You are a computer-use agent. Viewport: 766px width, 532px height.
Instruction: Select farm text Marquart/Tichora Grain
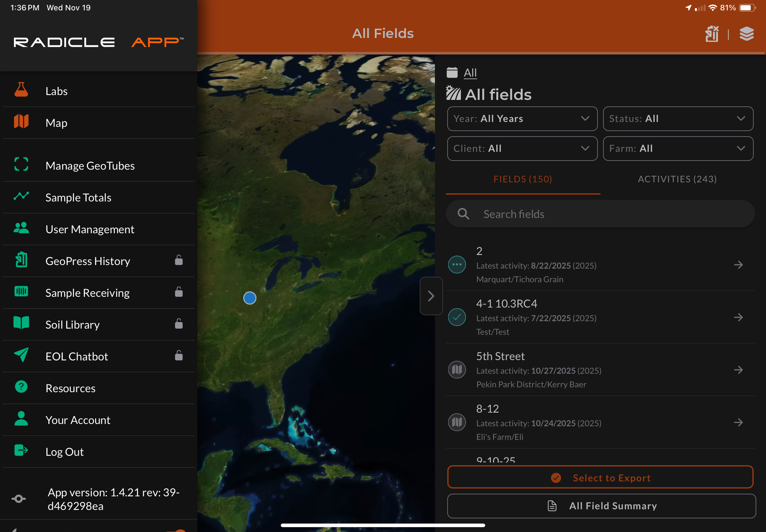coord(520,279)
